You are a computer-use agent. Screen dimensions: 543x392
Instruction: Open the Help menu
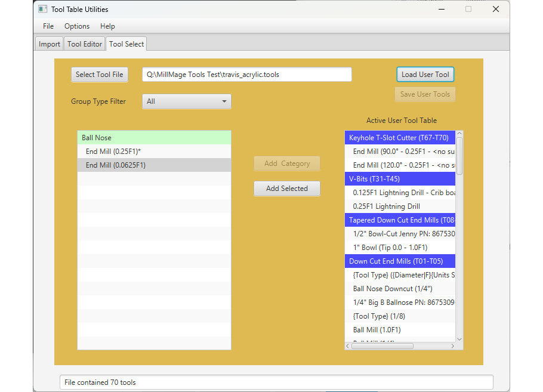pos(107,26)
